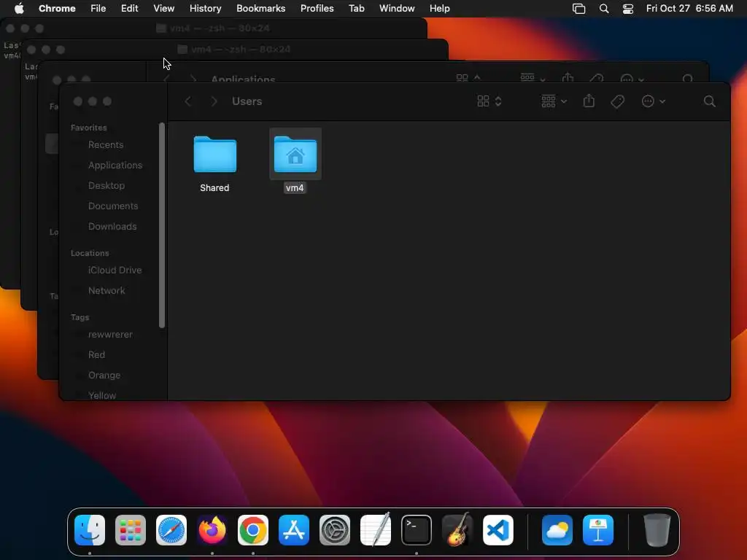Open the History menu

point(205,9)
